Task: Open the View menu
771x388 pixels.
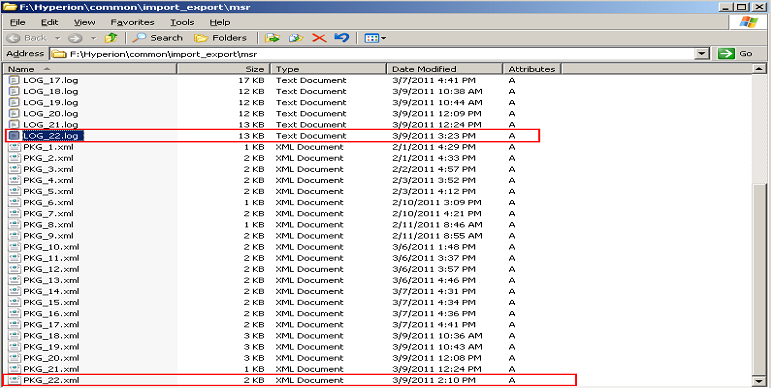Action: pyautogui.click(x=84, y=22)
